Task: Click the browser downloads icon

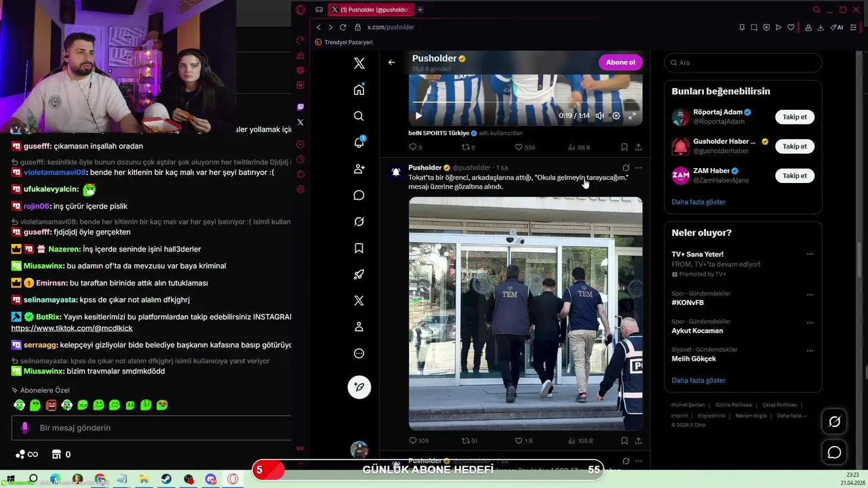Action: (x=821, y=27)
